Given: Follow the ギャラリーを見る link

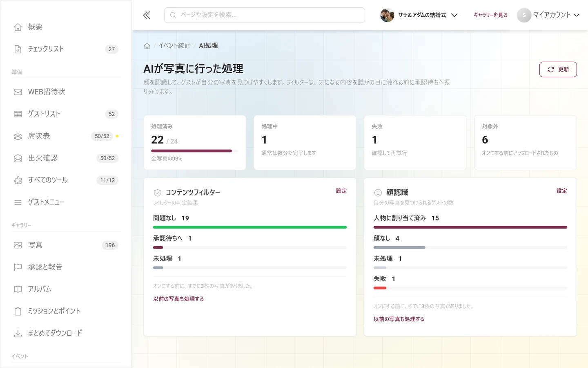Looking at the screenshot, I should pos(490,15).
